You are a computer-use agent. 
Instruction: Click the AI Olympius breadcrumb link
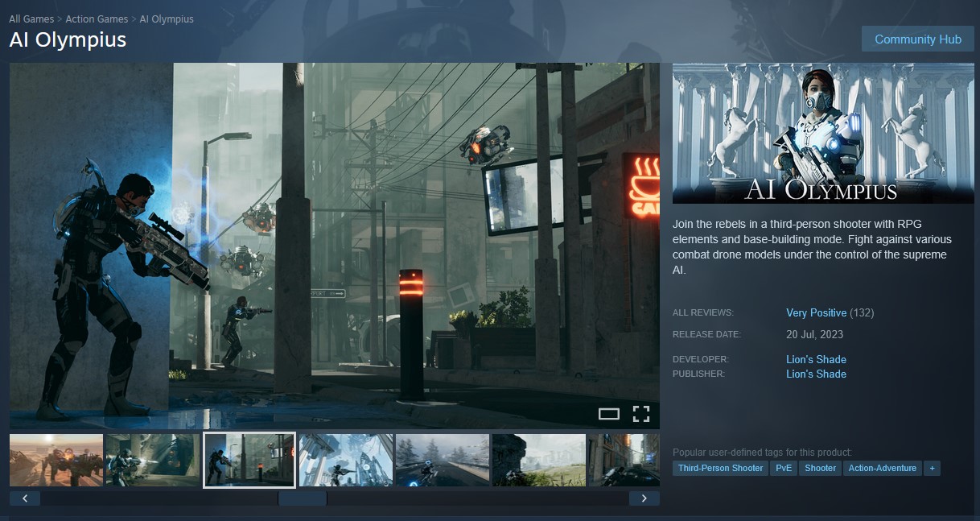click(x=167, y=19)
